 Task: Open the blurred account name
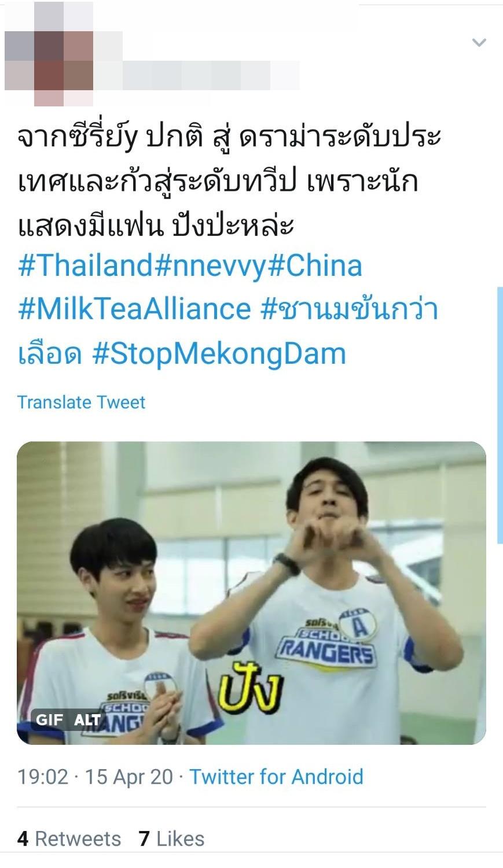coord(197,75)
